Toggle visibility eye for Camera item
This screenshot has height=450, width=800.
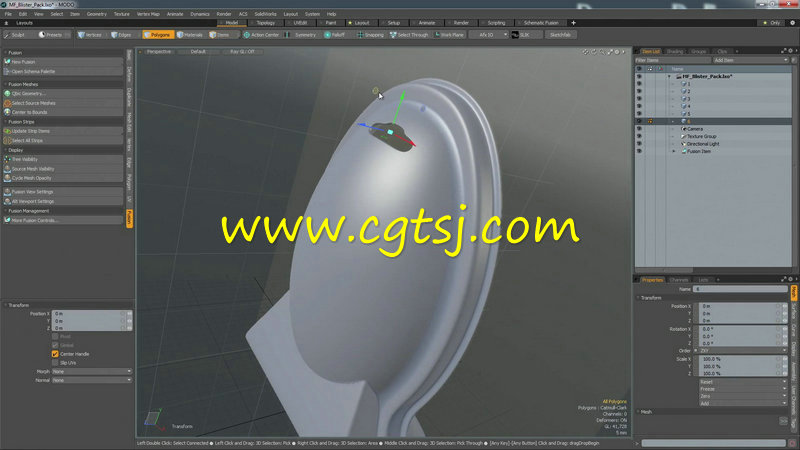pyautogui.click(x=639, y=129)
